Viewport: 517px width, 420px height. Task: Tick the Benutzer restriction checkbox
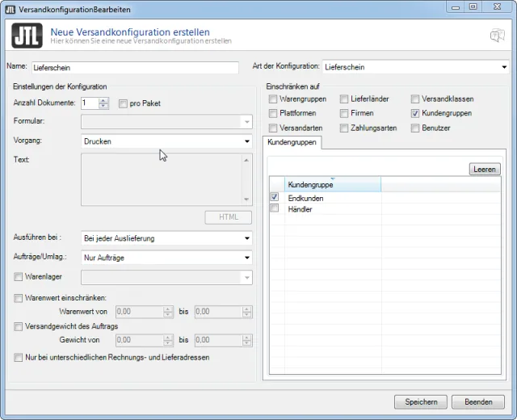click(415, 128)
